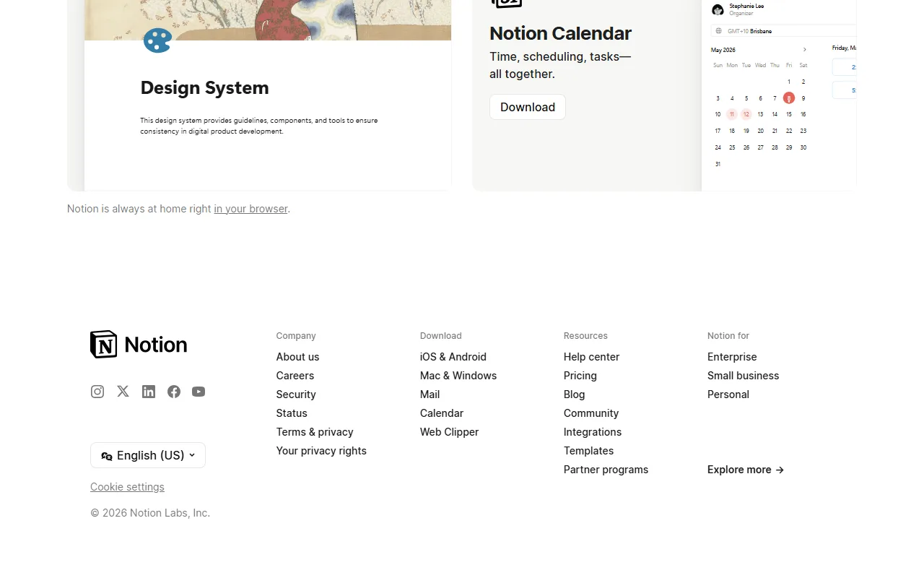Click the 'Notion for' column heading

pos(728,336)
